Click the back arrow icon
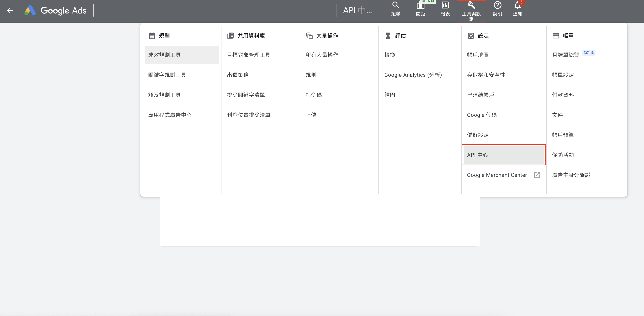This screenshot has height=316, width=644. click(x=10, y=11)
